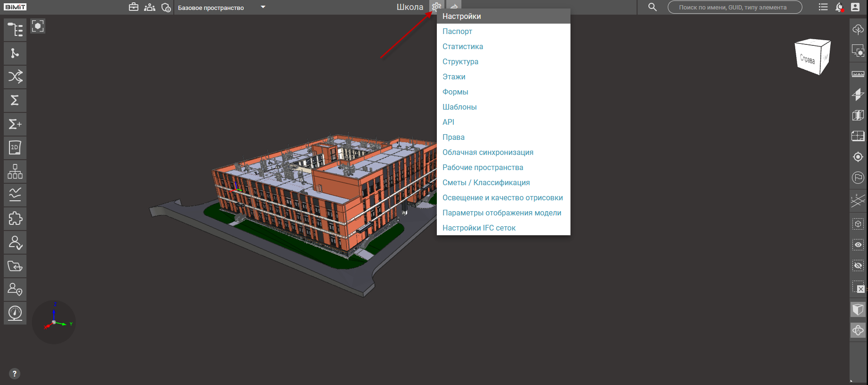Screen dimensions: 868x385
Task: Expand the Базовое пространство workspace dropdown
Action: point(263,7)
